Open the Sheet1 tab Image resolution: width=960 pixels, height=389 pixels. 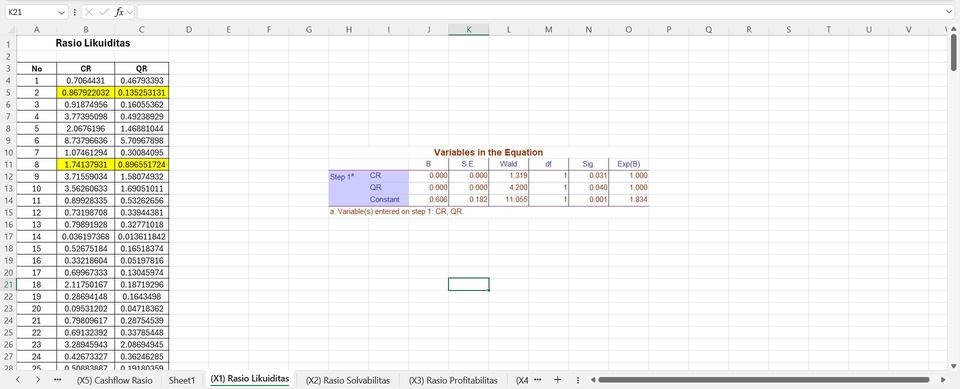(x=182, y=380)
